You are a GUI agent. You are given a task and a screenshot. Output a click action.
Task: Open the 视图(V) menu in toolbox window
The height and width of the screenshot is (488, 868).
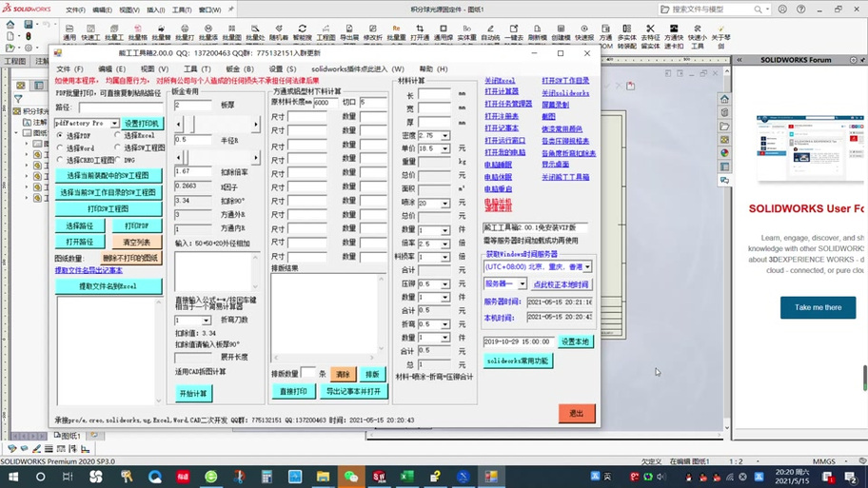(154, 69)
